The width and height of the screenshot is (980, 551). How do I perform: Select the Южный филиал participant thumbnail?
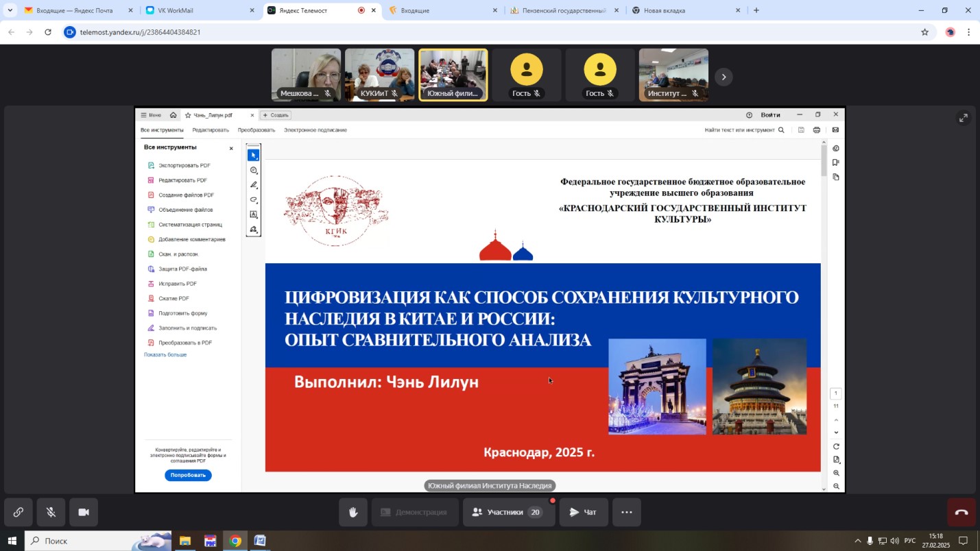(453, 75)
